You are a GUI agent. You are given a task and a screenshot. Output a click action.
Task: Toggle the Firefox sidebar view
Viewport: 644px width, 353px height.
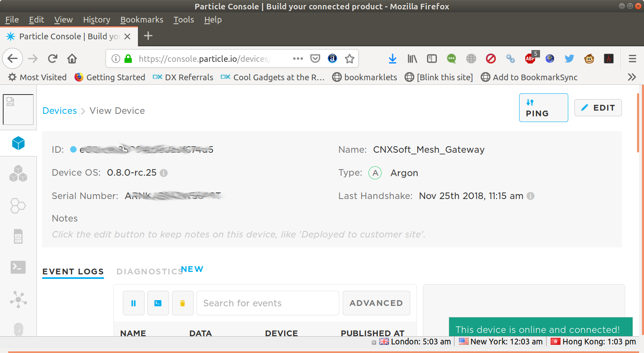coord(432,59)
